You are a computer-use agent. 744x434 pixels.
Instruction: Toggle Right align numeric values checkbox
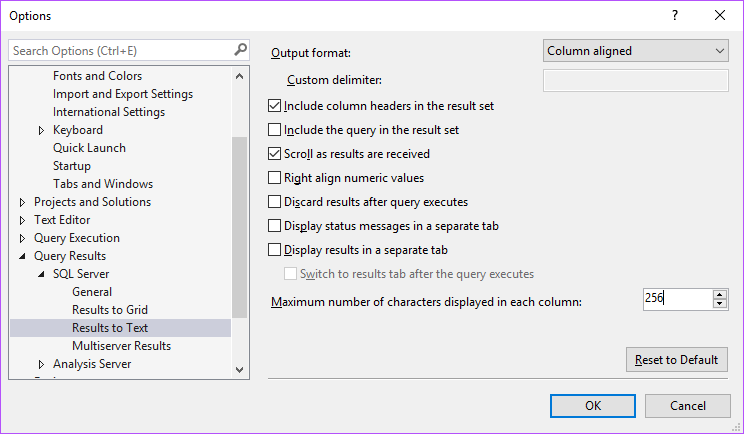coord(275,178)
